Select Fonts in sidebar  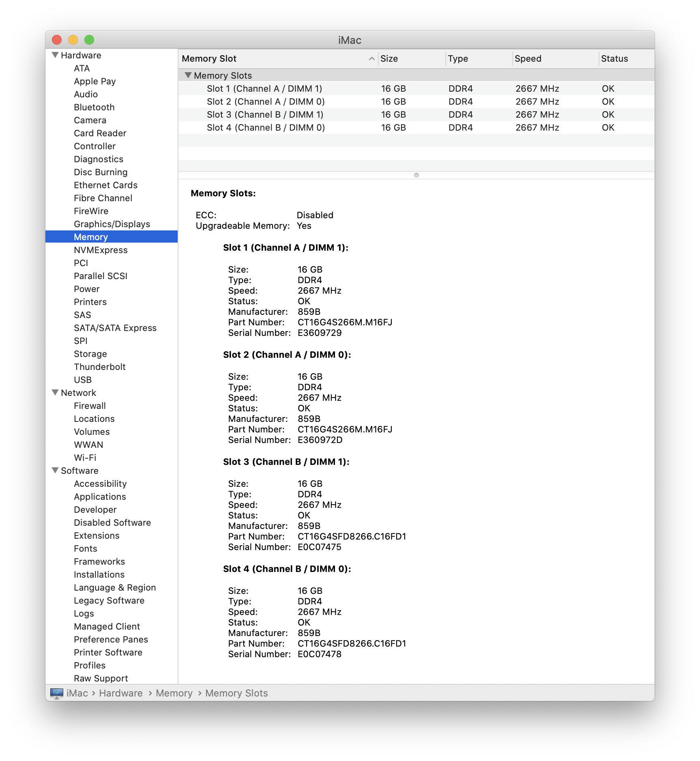86,548
